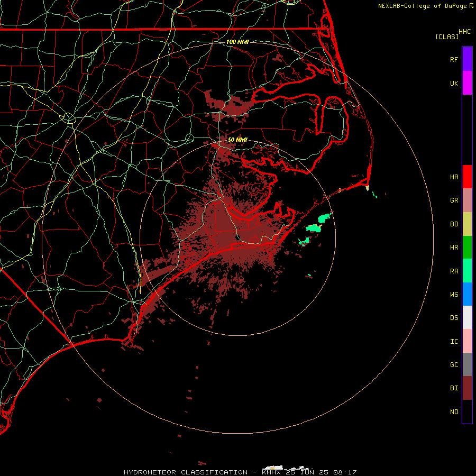Viewport: 476px width, 476px height.
Task: Select the GC legend label
Action: point(454,365)
